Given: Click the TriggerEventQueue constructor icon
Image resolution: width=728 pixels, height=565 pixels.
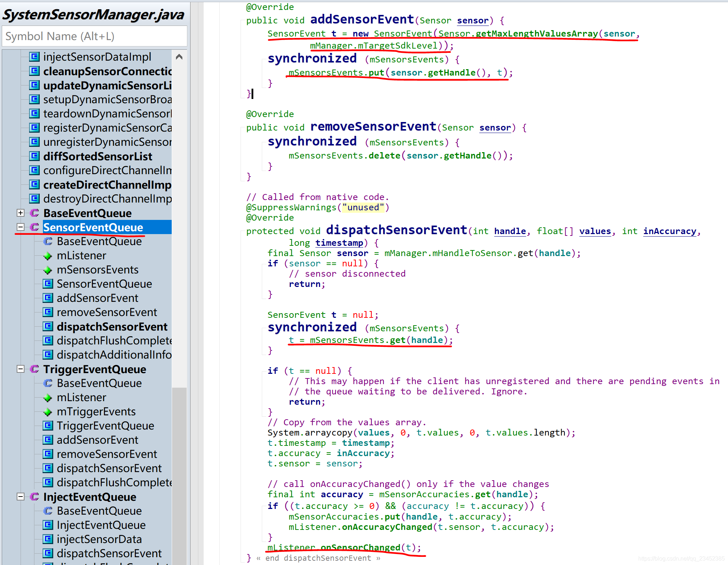Looking at the screenshot, I should click(x=48, y=426).
